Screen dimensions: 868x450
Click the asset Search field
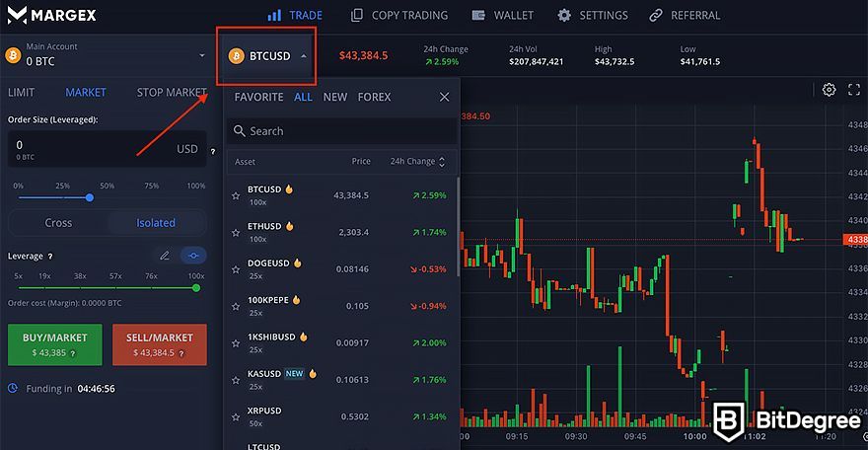(x=342, y=131)
